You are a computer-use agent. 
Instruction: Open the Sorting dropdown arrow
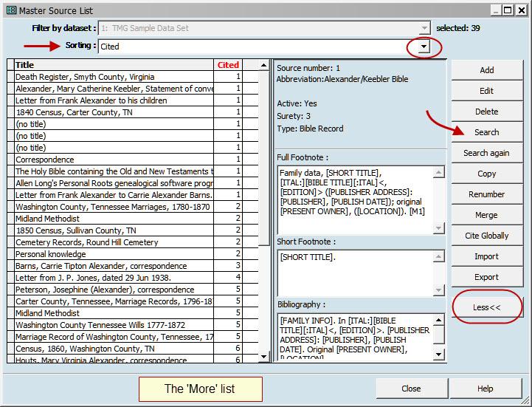coord(424,47)
